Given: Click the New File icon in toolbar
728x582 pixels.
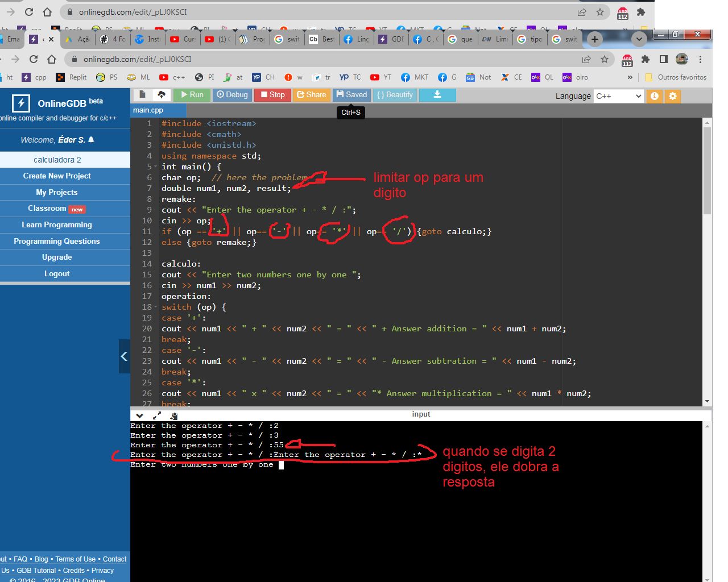Looking at the screenshot, I should [x=142, y=95].
